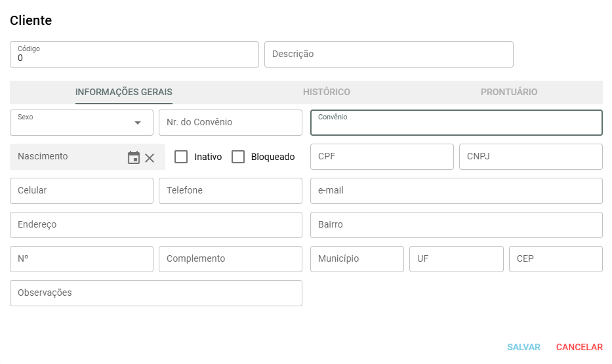The width and height of the screenshot is (612, 364).
Task: Select the Informações Gerais tab
Action: click(x=124, y=92)
